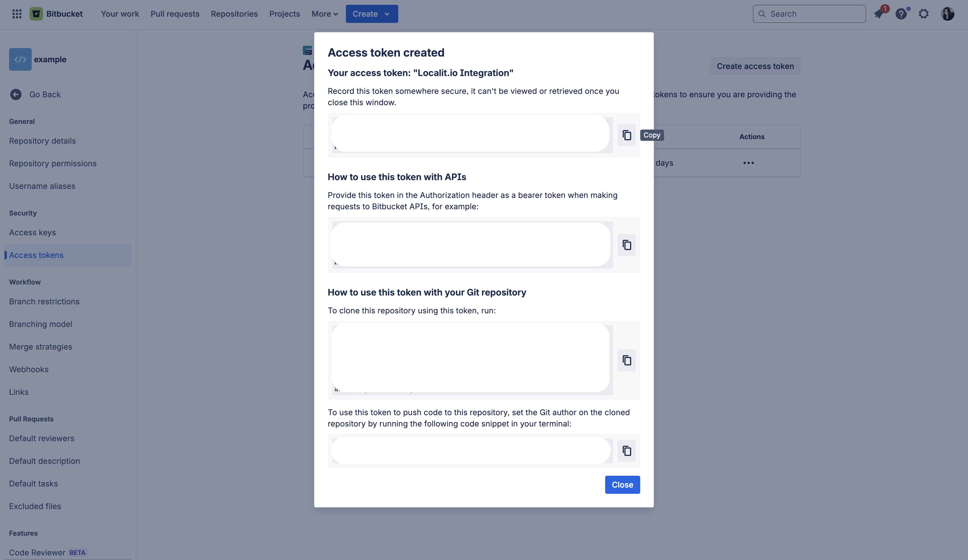
Task: Expand the Create dropdown button
Action: point(371,14)
